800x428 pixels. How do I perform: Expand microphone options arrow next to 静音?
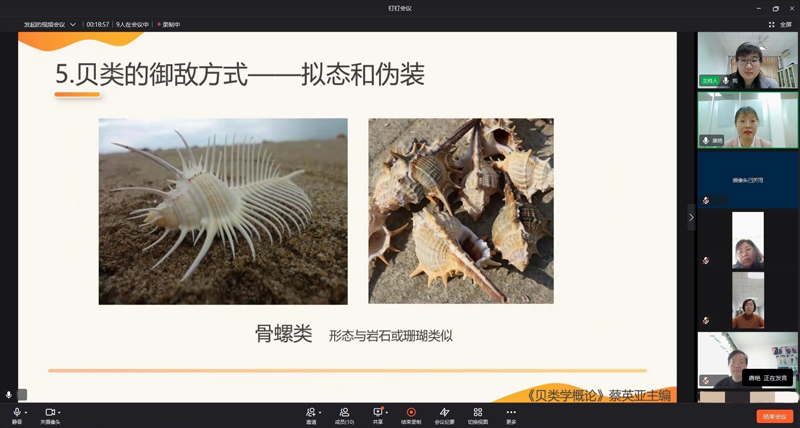click(x=26, y=412)
